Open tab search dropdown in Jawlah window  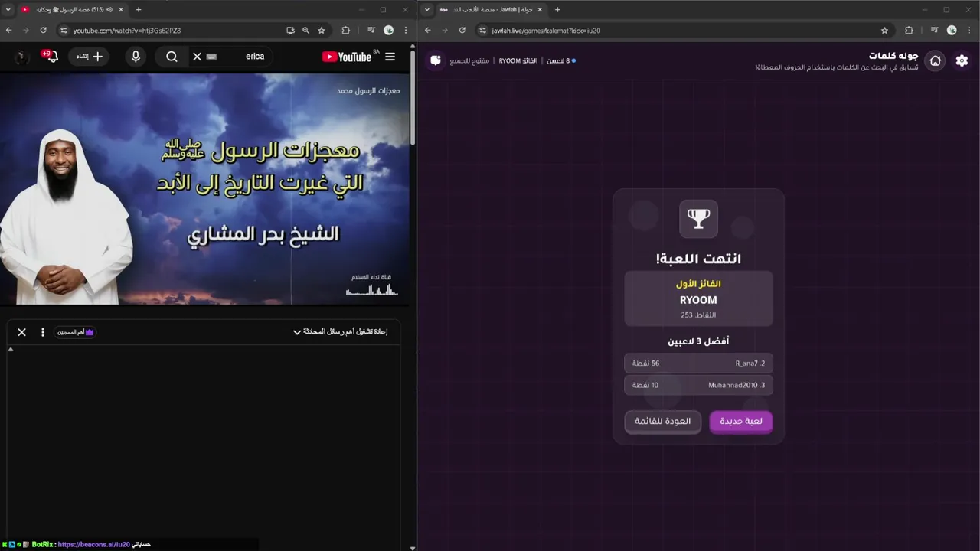tap(426, 10)
